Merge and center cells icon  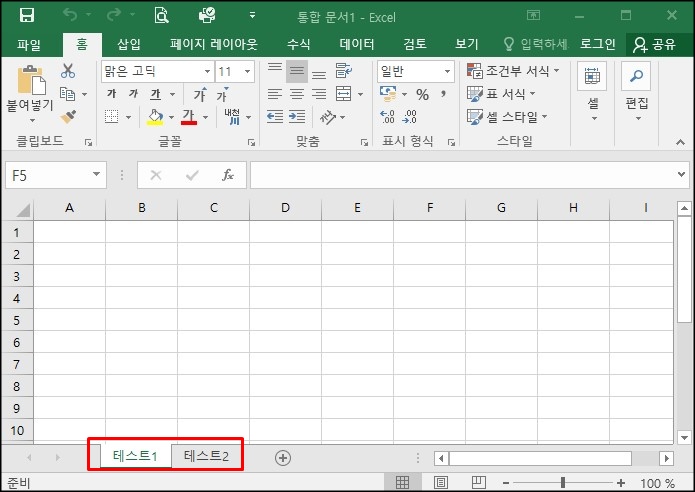(x=344, y=94)
